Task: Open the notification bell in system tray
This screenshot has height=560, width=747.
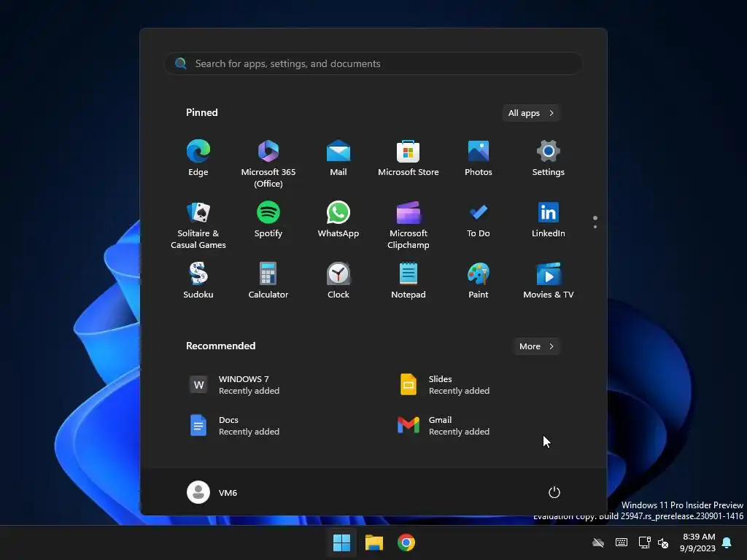Action: coord(727,542)
